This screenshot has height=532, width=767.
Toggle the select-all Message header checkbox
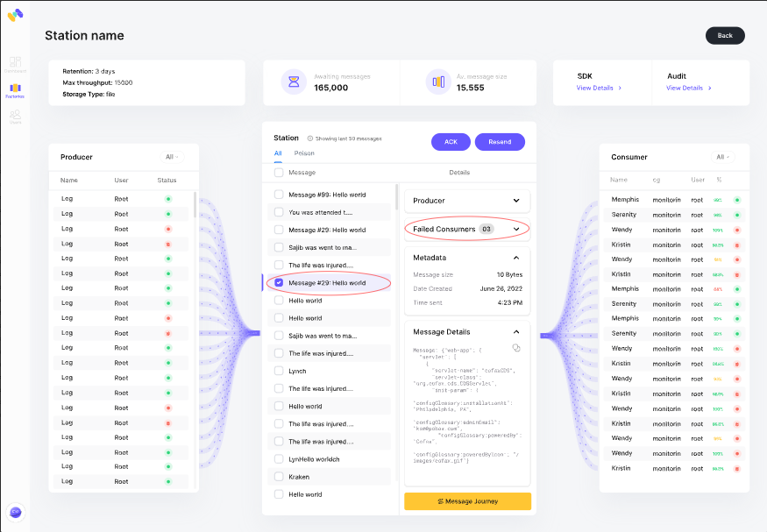tap(279, 173)
